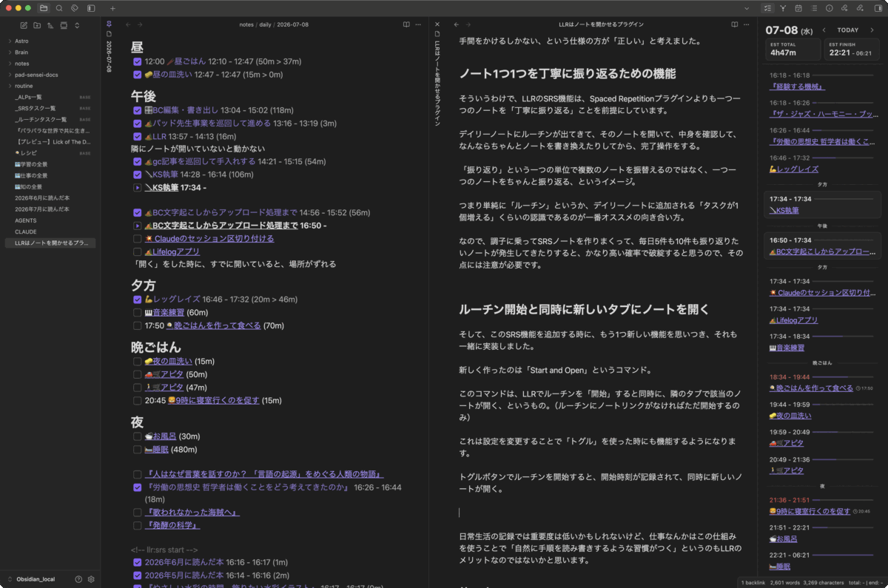Check the Lifelogアプリ task checkbox

(x=138, y=252)
